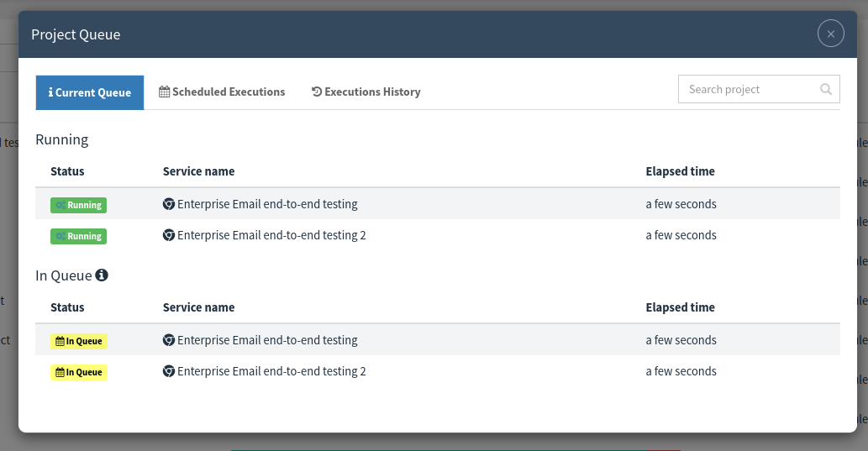Click the Running section heading

62,139
